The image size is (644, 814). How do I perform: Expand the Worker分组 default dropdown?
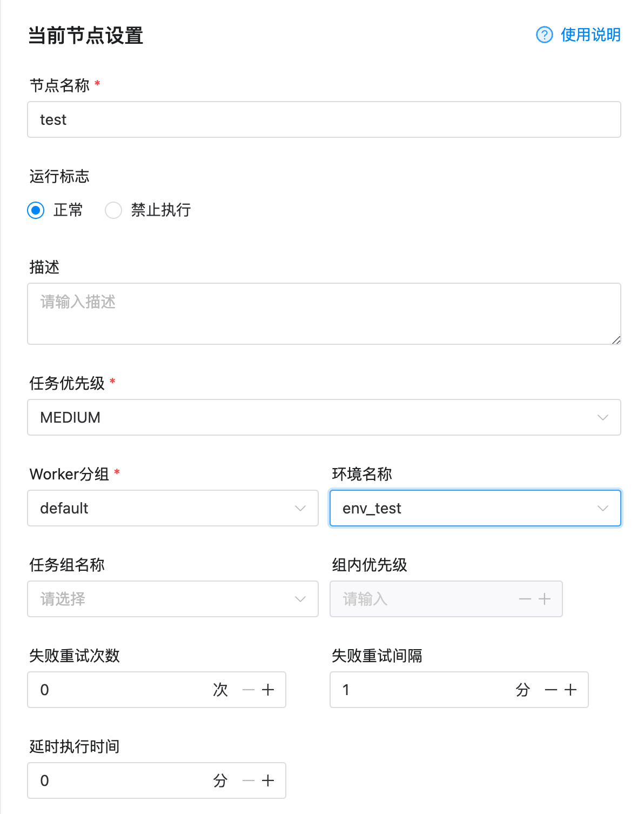(x=173, y=508)
